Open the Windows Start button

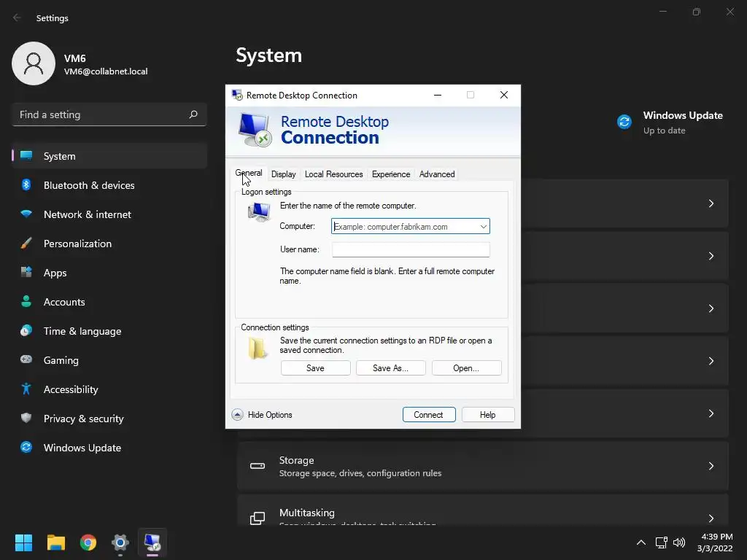coord(23,542)
